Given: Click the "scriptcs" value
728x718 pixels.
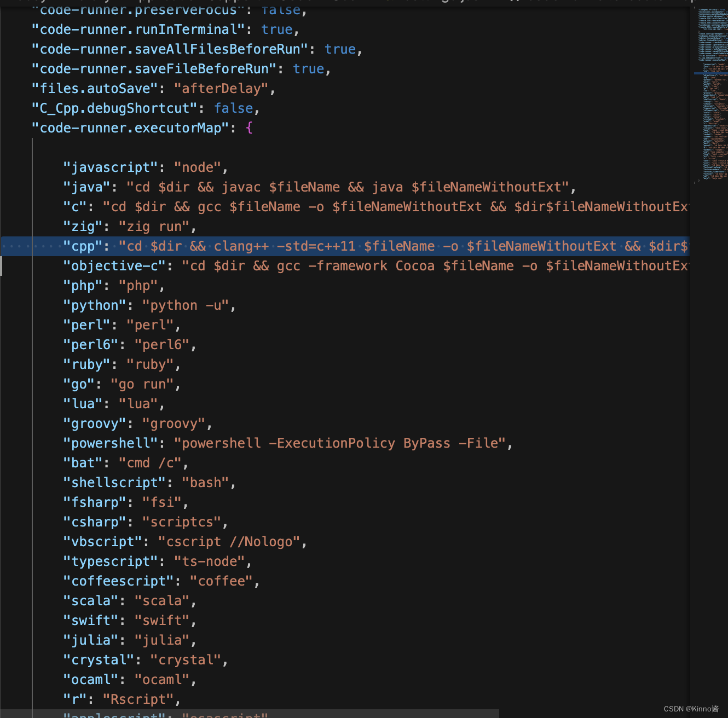Looking at the screenshot, I should click(182, 522).
